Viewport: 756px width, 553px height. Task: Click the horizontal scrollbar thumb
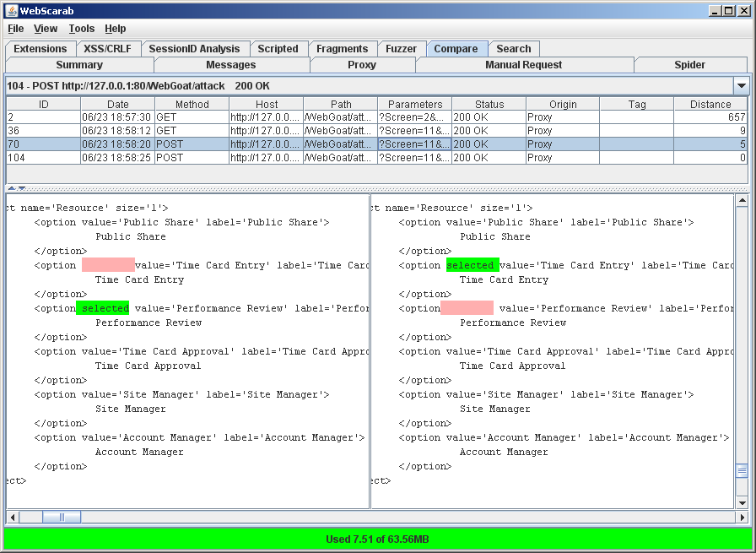coord(62,517)
